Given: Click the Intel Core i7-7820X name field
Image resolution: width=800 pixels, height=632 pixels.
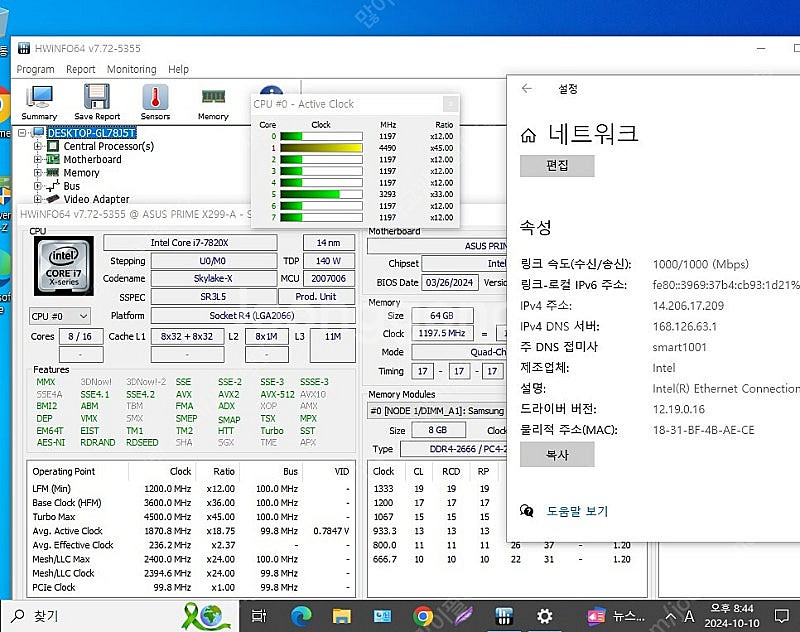Looking at the screenshot, I should tap(190, 243).
